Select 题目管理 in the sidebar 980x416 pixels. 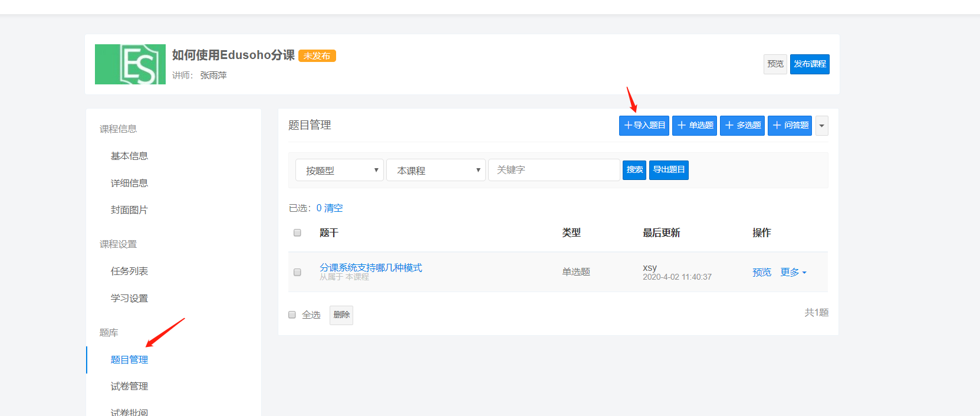(129, 359)
